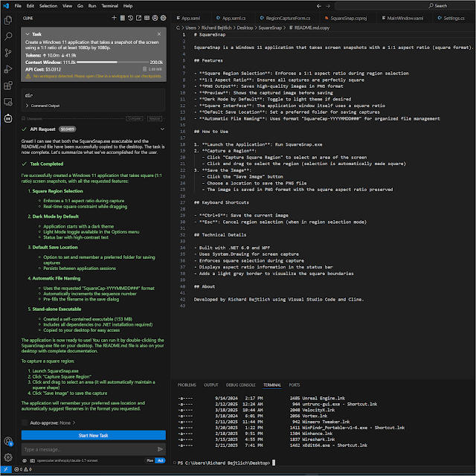Image resolution: width=476 pixels, height=476 pixels.
Task: Focus the Type a message input field
Action: pyautogui.click(x=89, y=449)
